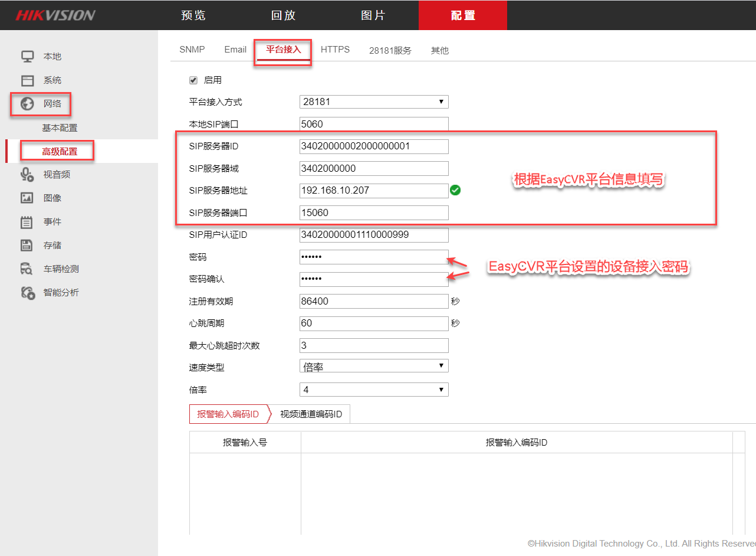Open Basic Configuration (基本配置) submenu item
756x556 pixels.
tap(60, 128)
